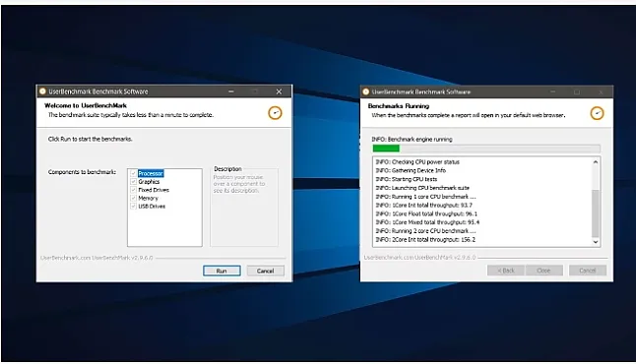Toggle the Processor checkbox
Viewport: 636px width, 364px height.
point(133,173)
